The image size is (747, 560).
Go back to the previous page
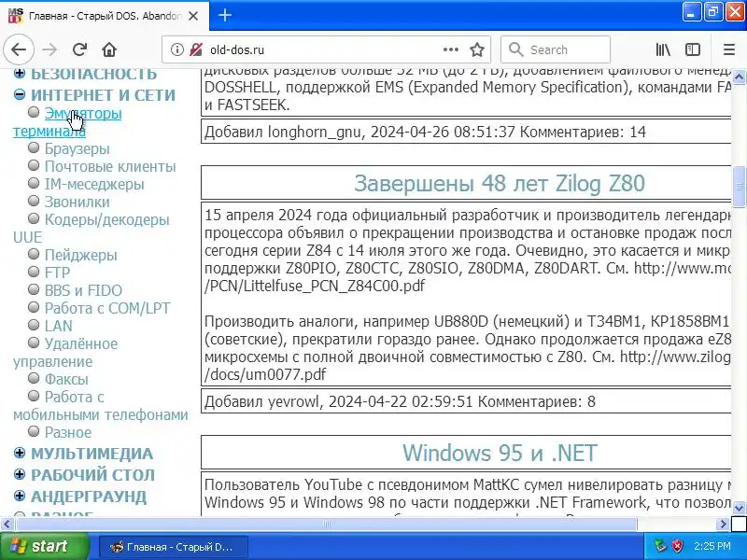tap(19, 49)
